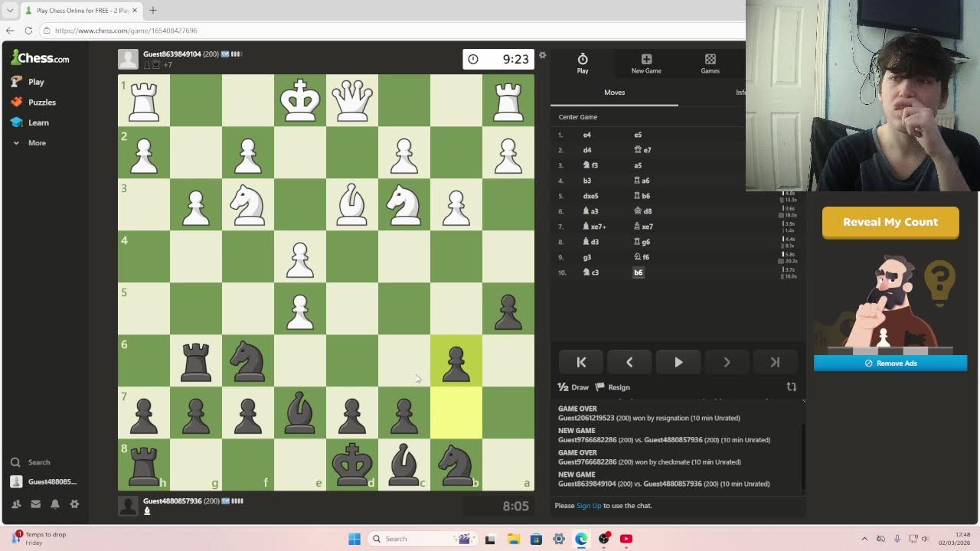
Task: Open a new browser tab
Action: (152, 10)
